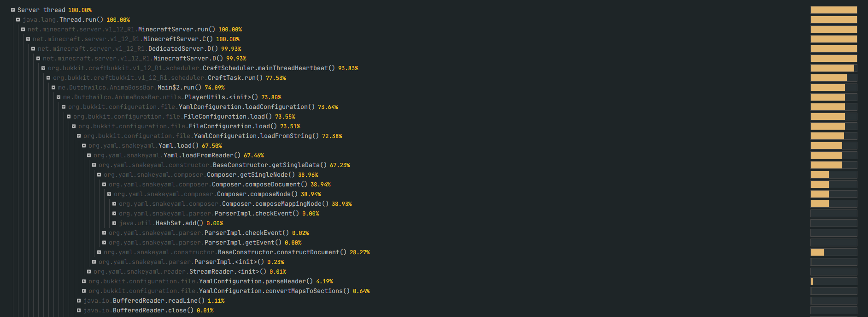Collapse the java.lang.Thread.run() node
Screen dimensions: 868x317
[18, 19]
